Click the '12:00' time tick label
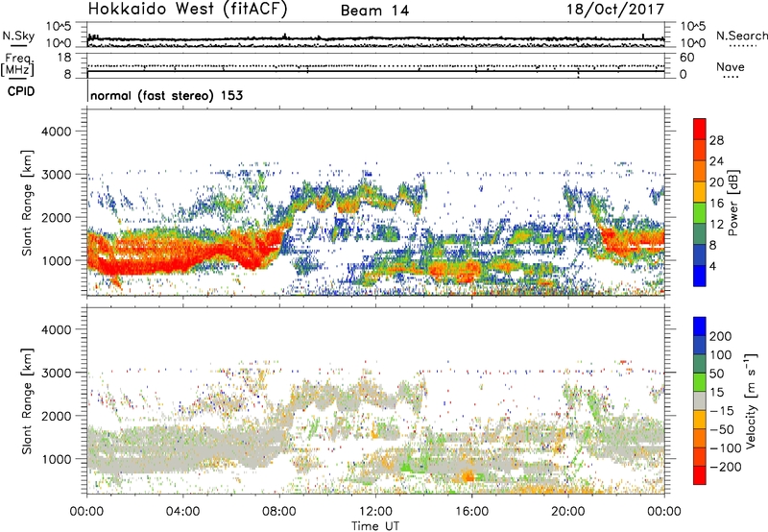 375,512
